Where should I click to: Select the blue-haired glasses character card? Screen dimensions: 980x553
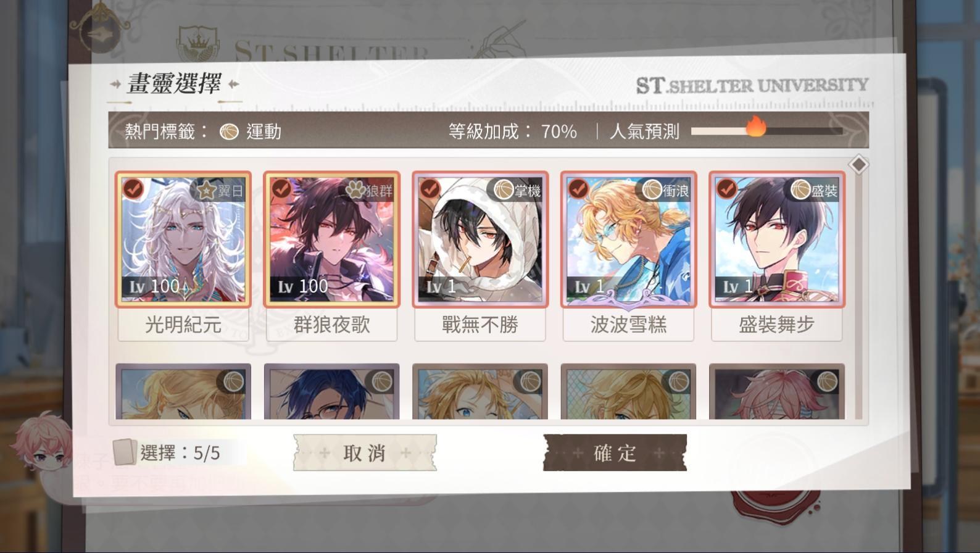331,391
